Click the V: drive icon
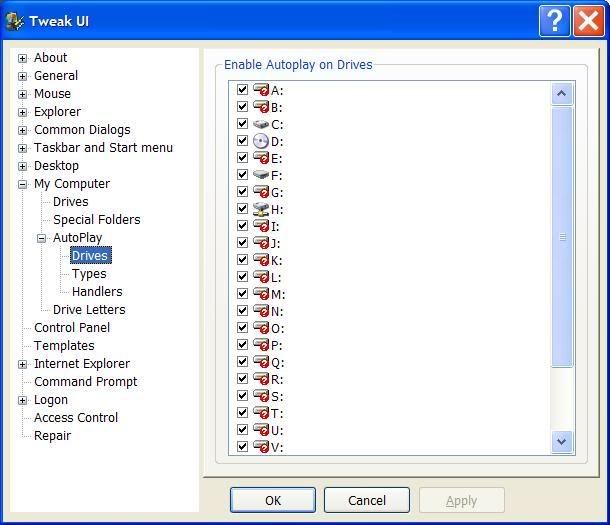610x525 pixels. (x=261, y=446)
